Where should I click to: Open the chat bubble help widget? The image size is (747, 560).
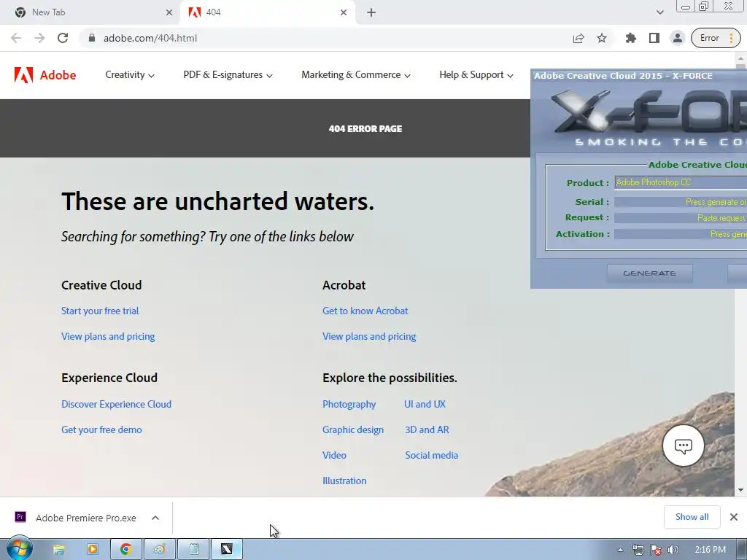tap(683, 446)
